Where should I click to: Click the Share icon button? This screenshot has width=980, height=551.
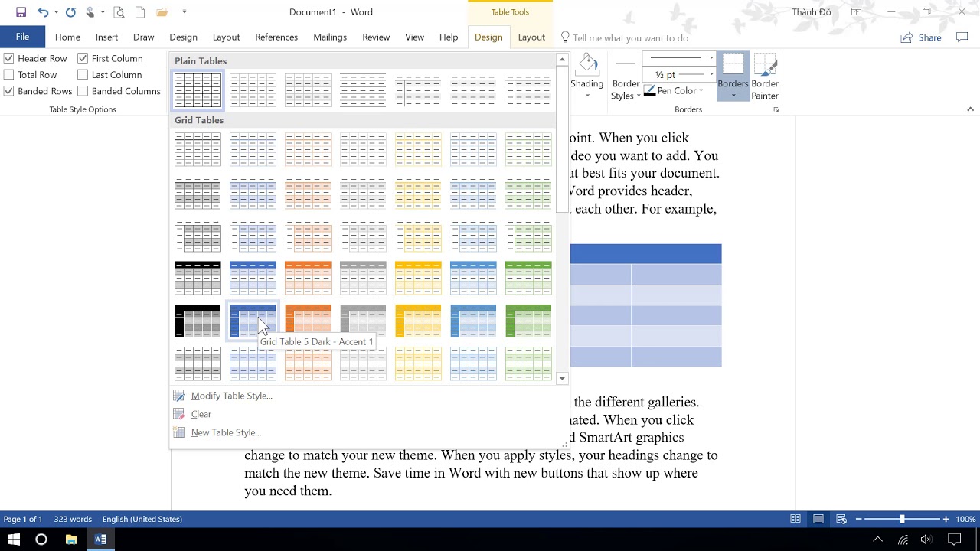(x=921, y=37)
